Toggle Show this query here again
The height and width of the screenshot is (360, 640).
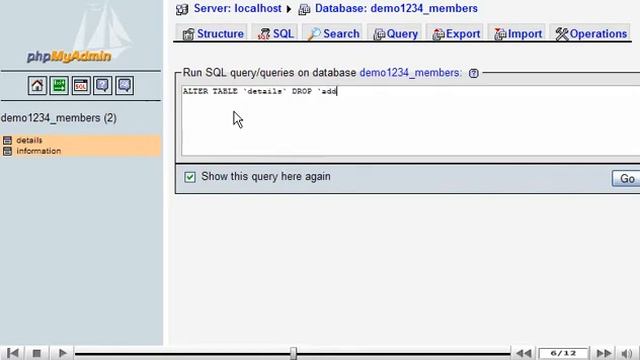pos(190,177)
